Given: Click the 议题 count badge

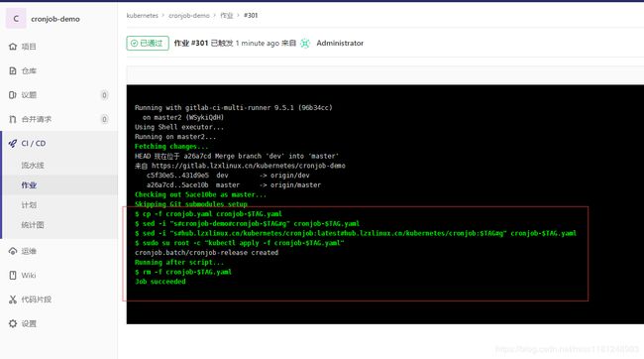Looking at the screenshot, I should point(104,95).
